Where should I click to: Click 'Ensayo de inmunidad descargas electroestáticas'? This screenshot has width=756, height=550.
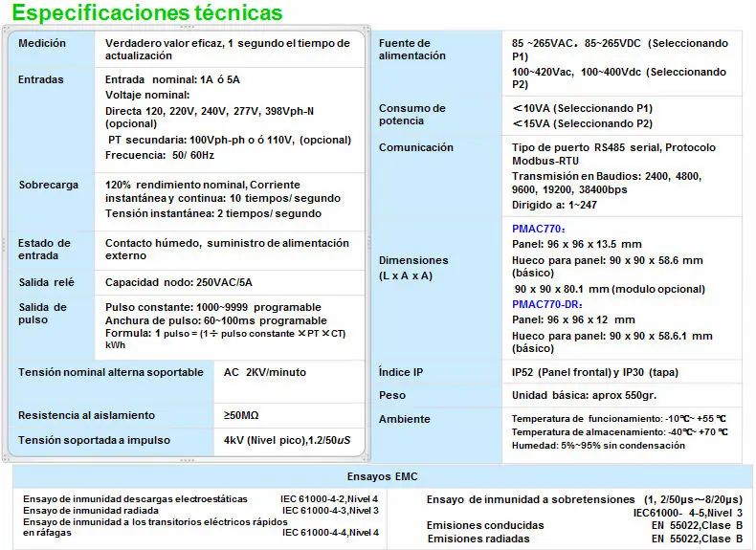pyautogui.click(x=135, y=499)
